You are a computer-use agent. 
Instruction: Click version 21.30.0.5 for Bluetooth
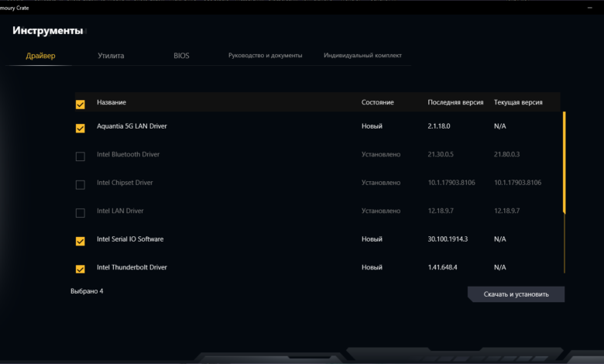441,154
